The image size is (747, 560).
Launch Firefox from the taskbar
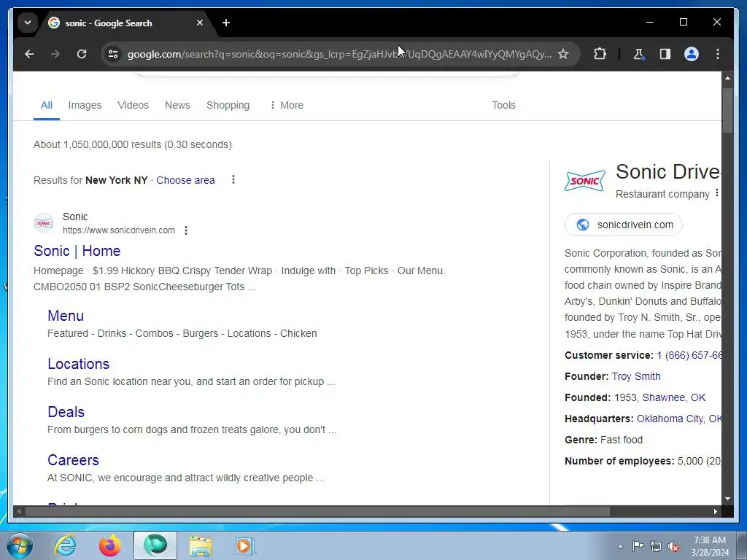coord(110,545)
